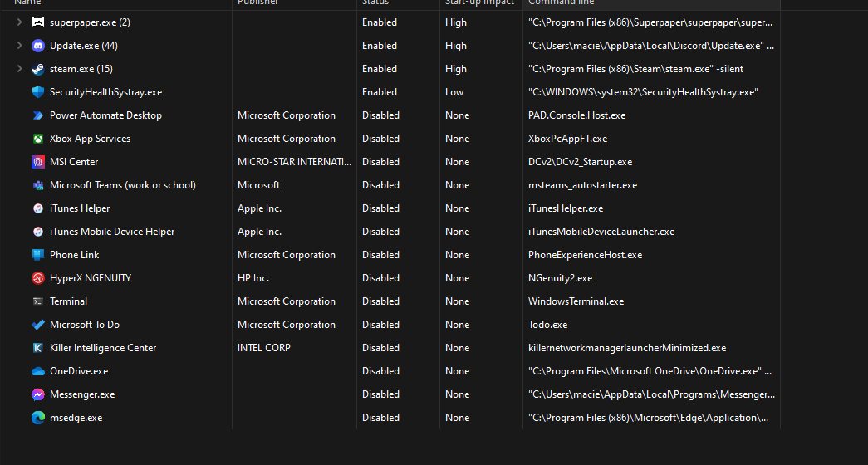Screen dimensions: 868x465
Task: Expand the steam.exe (15) group
Action: [x=19, y=69]
